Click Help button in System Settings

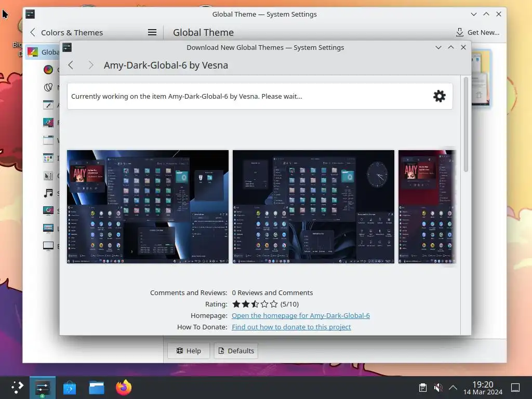(189, 351)
